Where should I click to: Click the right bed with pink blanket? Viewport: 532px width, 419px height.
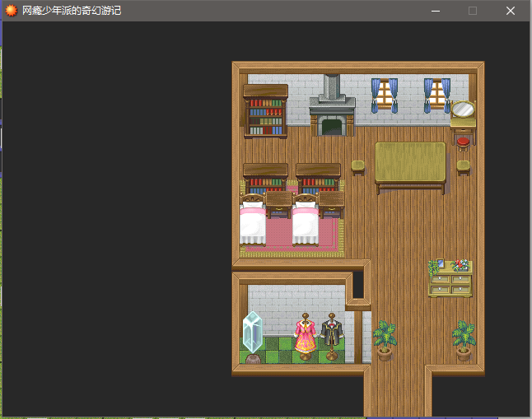pos(306,219)
